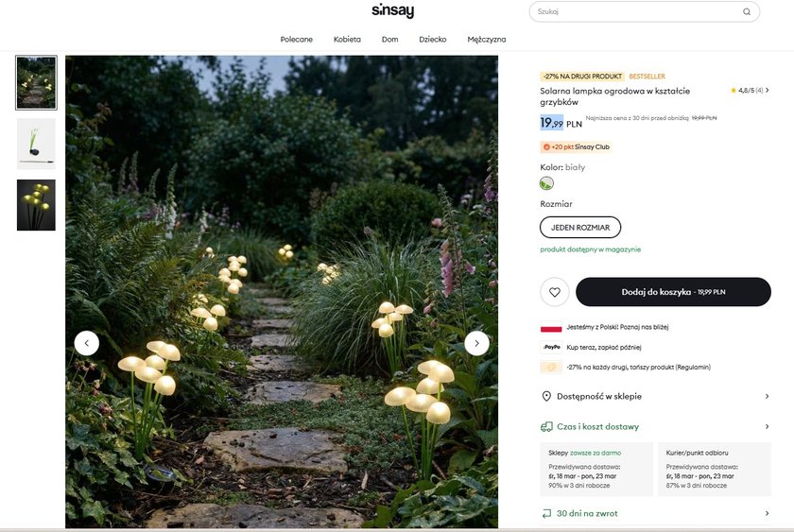Viewport: 794px width, 532px height.
Task: Expand Czas i koszt dostawy details
Action: click(767, 426)
